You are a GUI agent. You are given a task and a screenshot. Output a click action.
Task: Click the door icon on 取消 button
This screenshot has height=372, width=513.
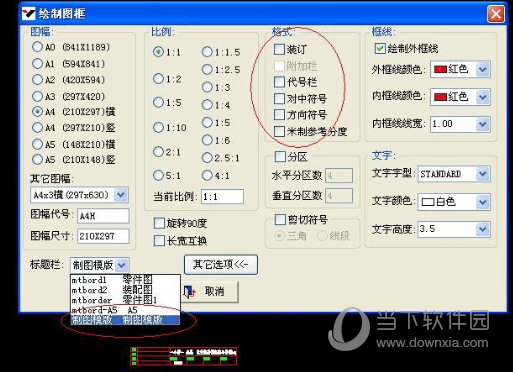pos(190,292)
